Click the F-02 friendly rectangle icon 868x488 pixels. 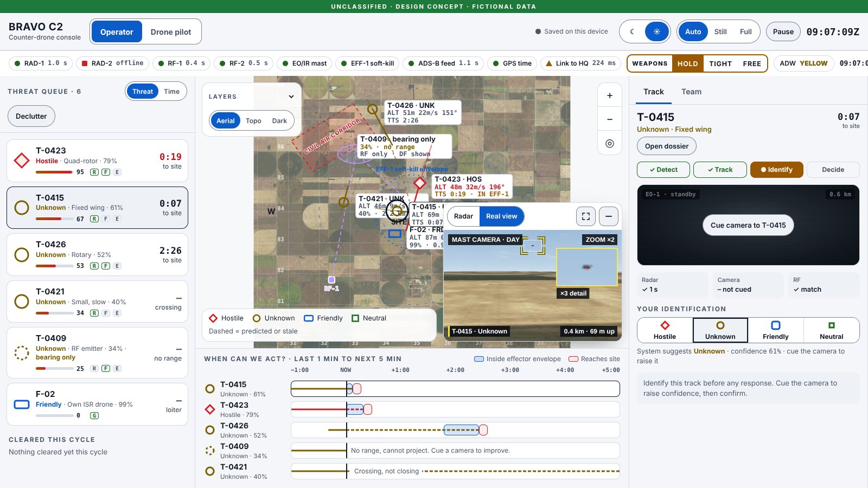22,404
